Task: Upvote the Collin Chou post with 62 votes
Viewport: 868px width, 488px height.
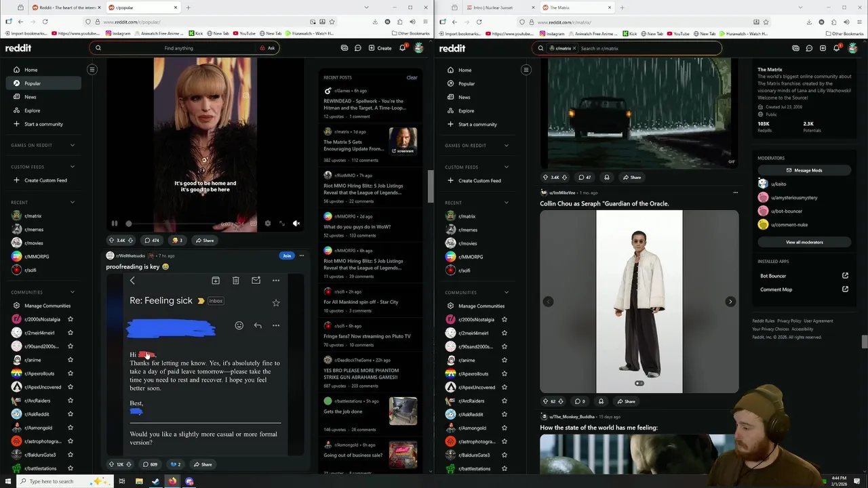Action: [545, 401]
